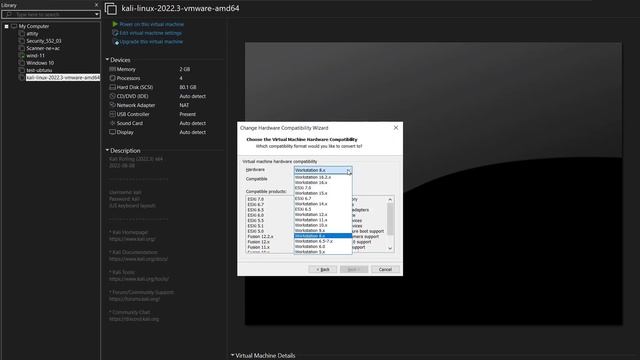Click the Upgrade this virtual machine icon
Screen dimensions: 640x360
[115, 42]
